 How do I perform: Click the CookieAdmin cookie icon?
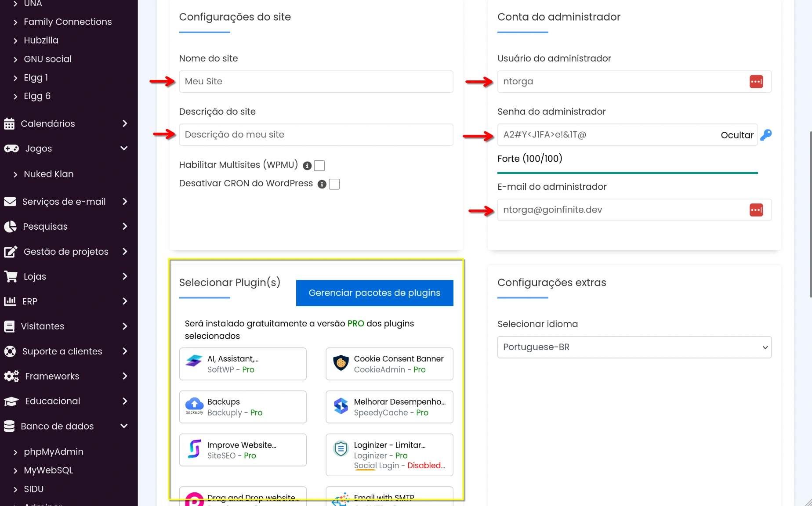341,363
